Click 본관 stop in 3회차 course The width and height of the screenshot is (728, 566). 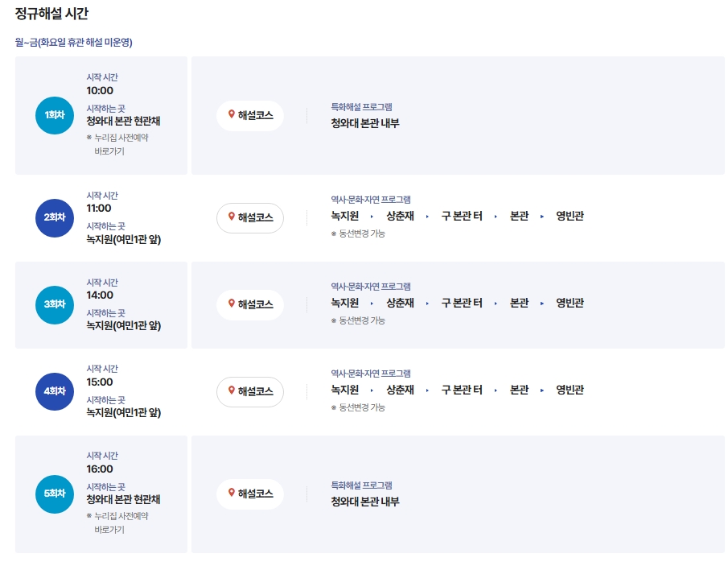tap(519, 303)
